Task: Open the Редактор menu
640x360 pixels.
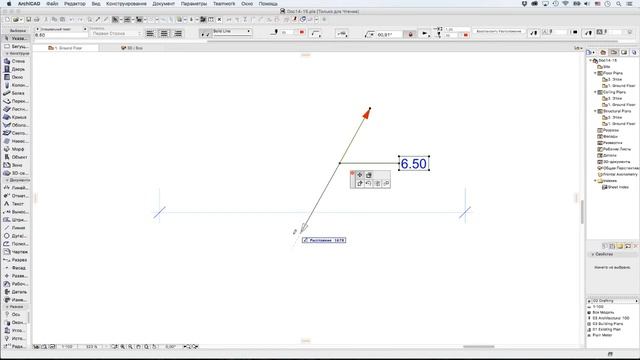Action: click(75, 4)
